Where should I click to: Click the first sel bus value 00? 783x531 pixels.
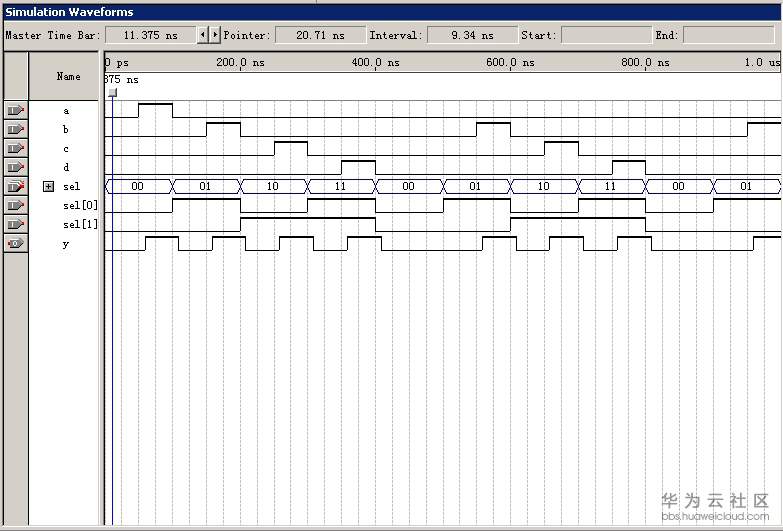point(137,186)
